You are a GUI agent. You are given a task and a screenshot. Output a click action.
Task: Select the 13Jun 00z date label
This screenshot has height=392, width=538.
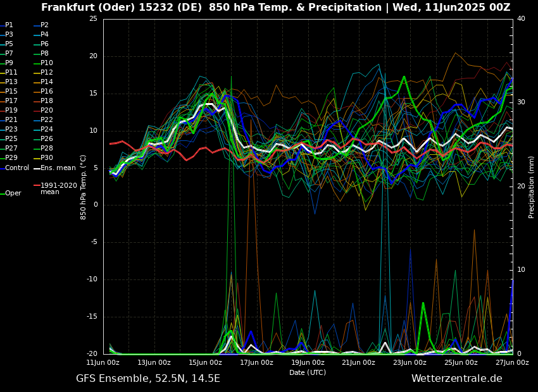pyautogui.click(x=154, y=362)
